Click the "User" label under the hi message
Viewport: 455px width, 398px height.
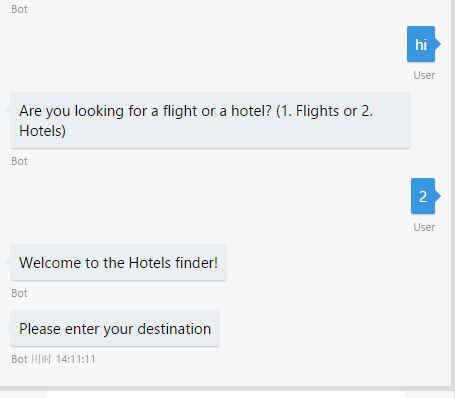pos(424,75)
